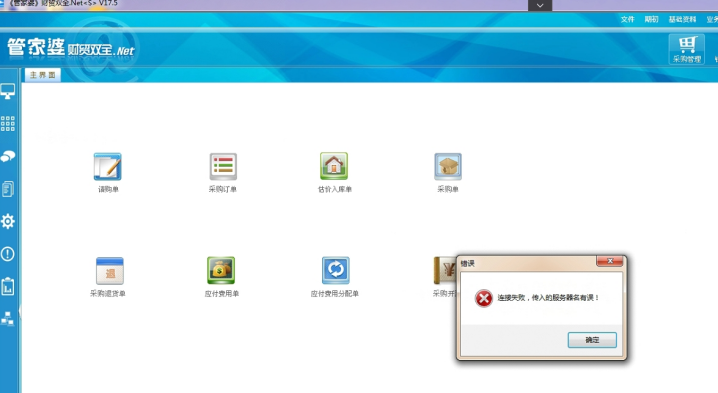Open the 采购订单 list icon

(223, 167)
